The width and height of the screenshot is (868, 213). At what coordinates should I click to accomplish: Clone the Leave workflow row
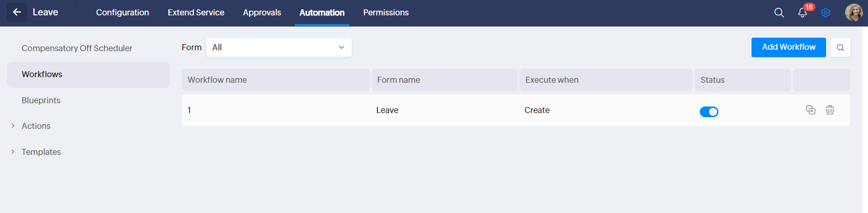click(x=810, y=110)
